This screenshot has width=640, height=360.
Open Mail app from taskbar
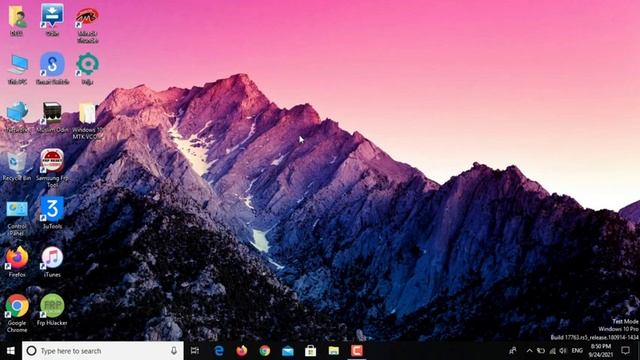(x=288, y=351)
